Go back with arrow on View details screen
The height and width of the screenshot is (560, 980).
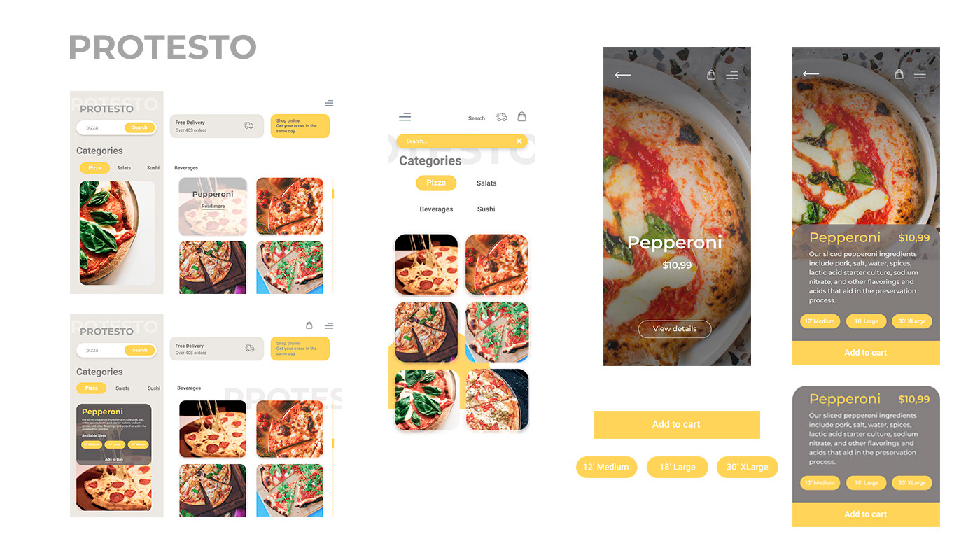623,75
